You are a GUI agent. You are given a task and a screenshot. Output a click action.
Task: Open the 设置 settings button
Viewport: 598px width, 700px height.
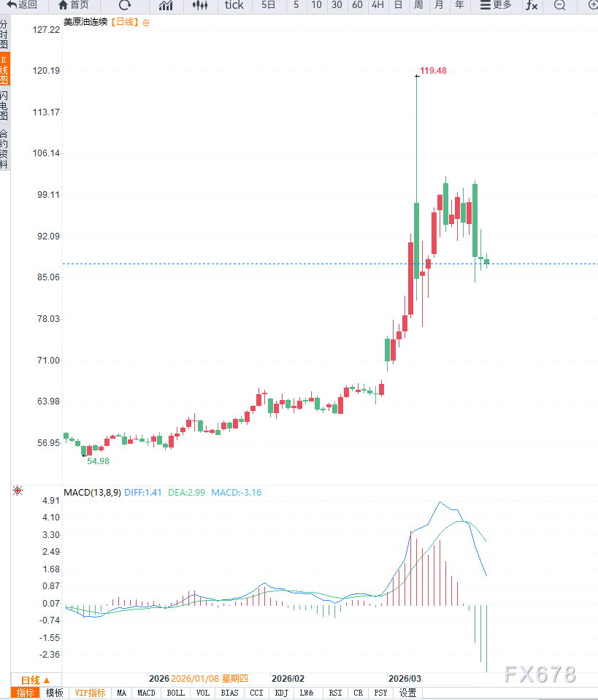(x=407, y=693)
